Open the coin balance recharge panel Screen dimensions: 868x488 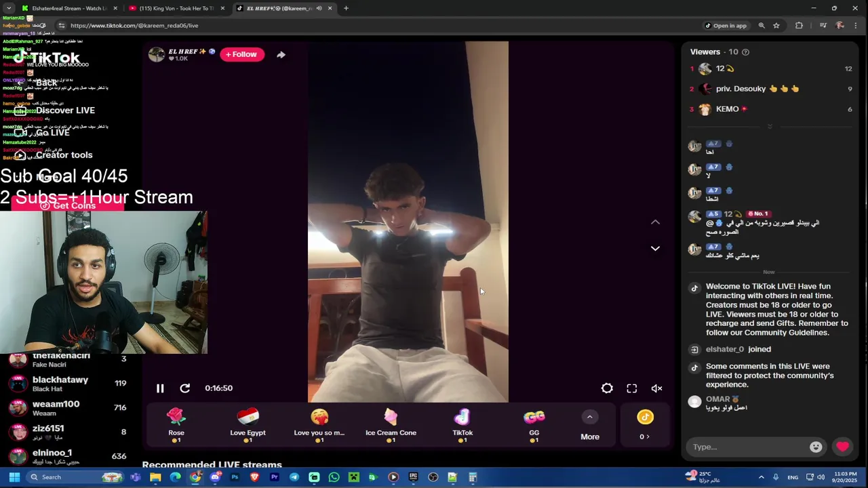click(645, 426)
